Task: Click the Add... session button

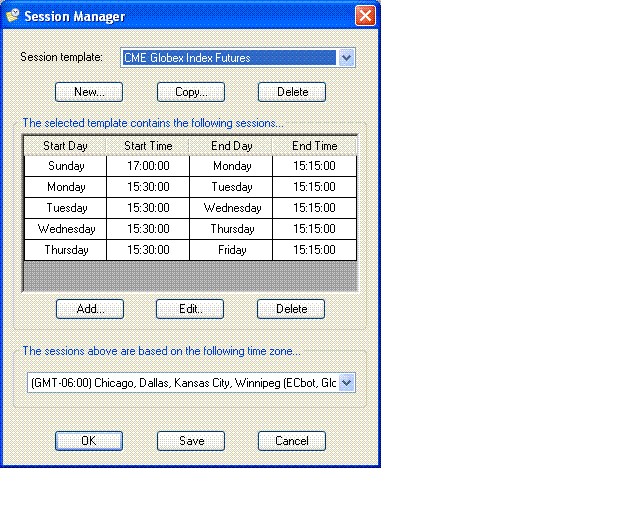Action: point(90,309)
